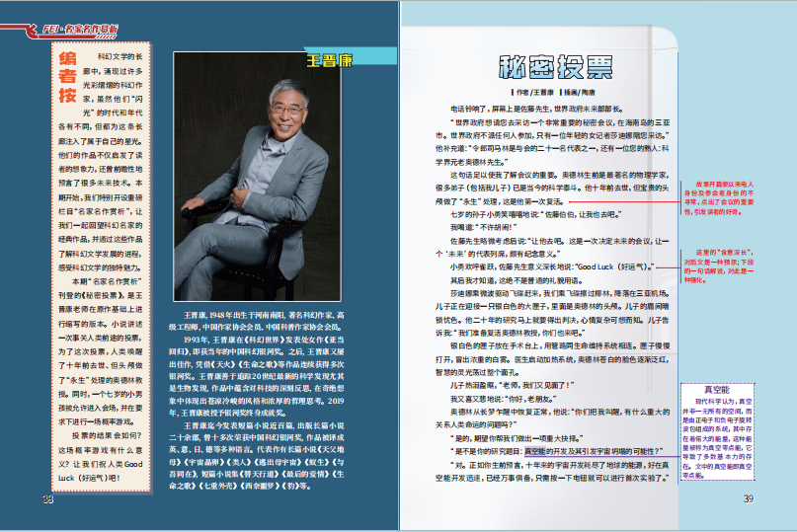Click the line starting "七岁的孙子小勇"

click(x=536, y=214)
